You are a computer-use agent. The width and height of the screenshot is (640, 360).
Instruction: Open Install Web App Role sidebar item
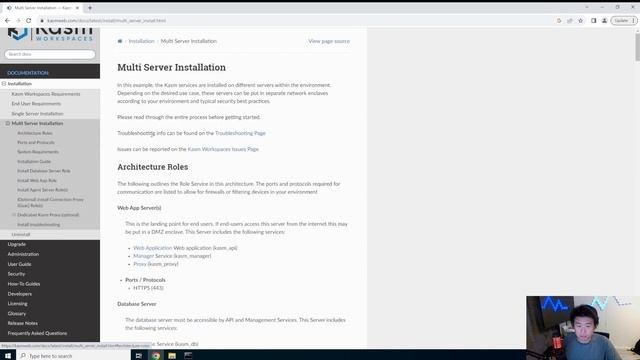37,180
